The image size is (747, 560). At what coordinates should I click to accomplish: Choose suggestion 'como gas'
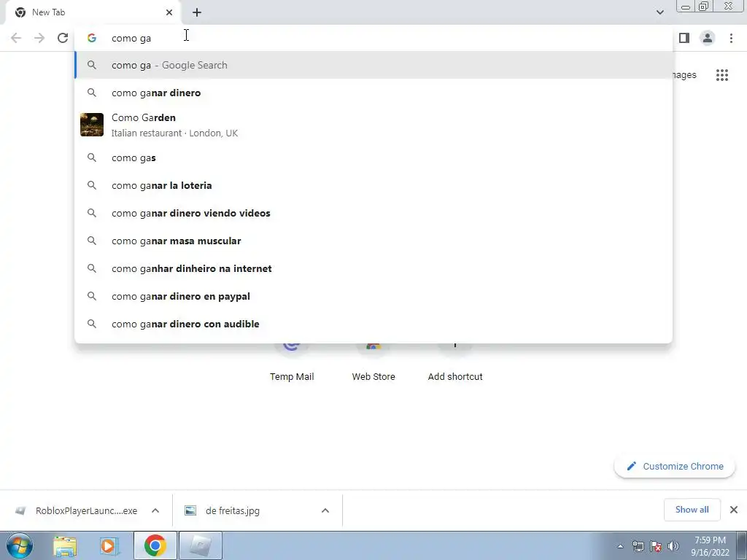point(373,157)
